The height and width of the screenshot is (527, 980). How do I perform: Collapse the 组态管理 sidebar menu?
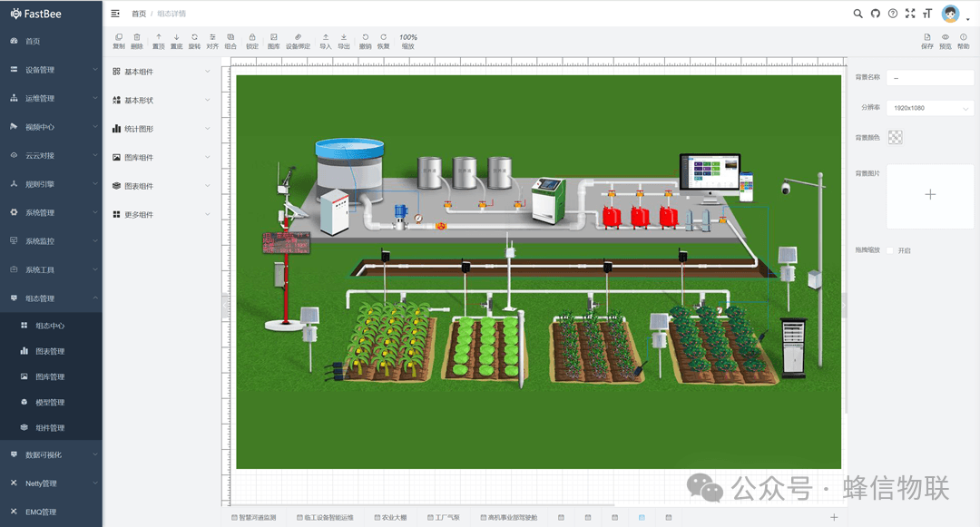(x=51, y=298)
